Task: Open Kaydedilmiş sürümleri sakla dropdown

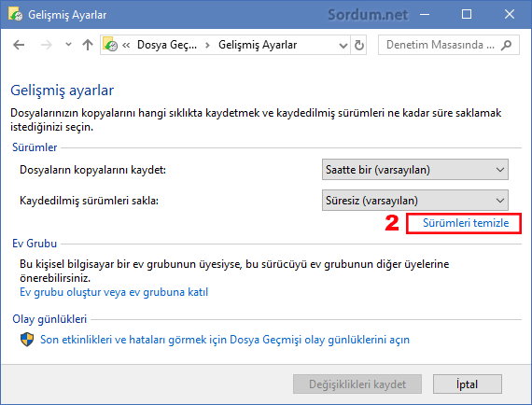Action: point(415,201)
